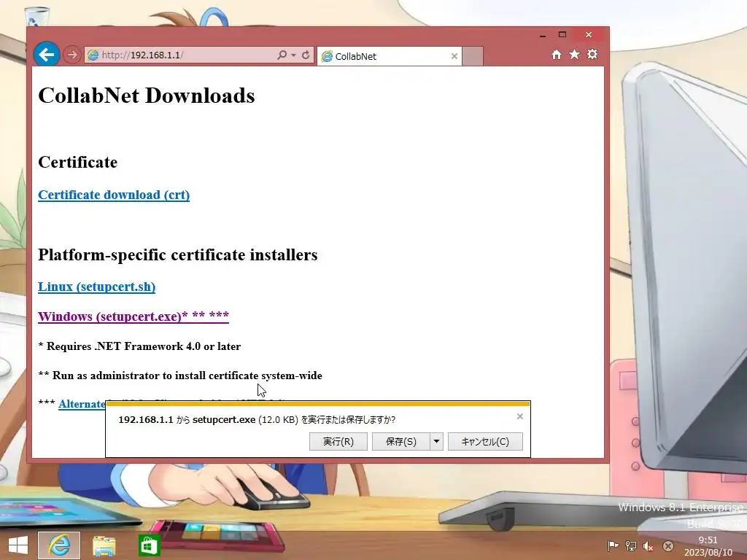Viewport: 747px width, 560px height.
Task: Open the Windows (setupcert.exe) link
Action: pyautogui.click(x=133, y=316)
